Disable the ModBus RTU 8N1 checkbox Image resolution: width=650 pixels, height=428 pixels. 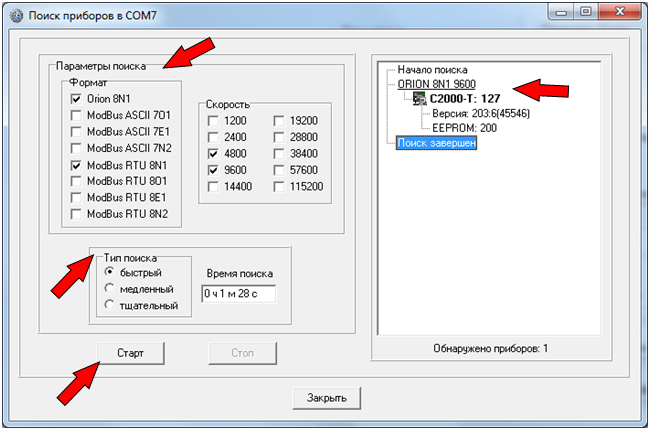click(x=76, y=165)
